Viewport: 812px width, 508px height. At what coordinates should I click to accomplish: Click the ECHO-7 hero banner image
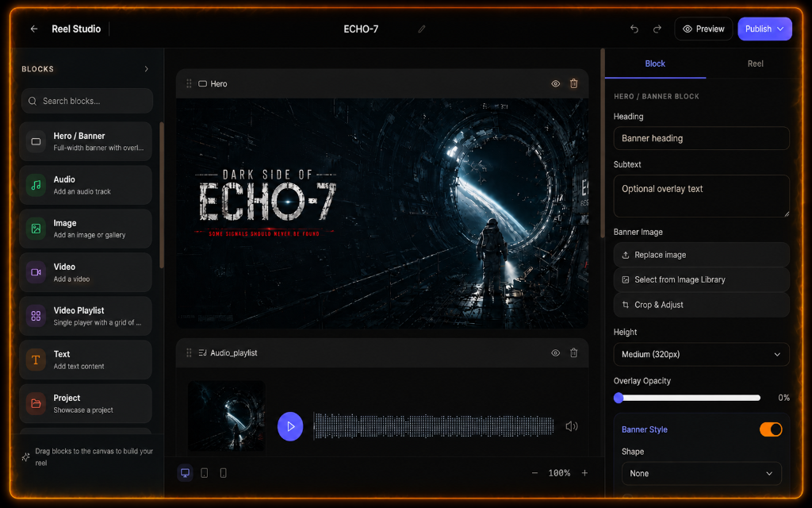point(382,213)
